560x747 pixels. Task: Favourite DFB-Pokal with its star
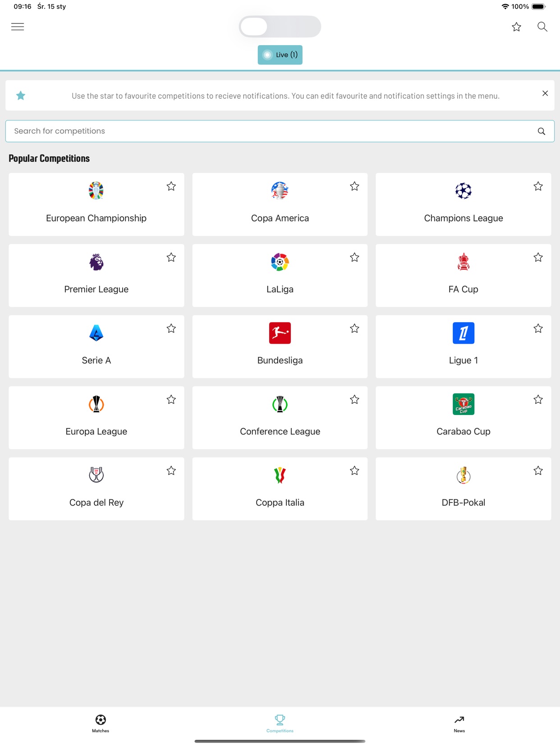pos(538,471)
